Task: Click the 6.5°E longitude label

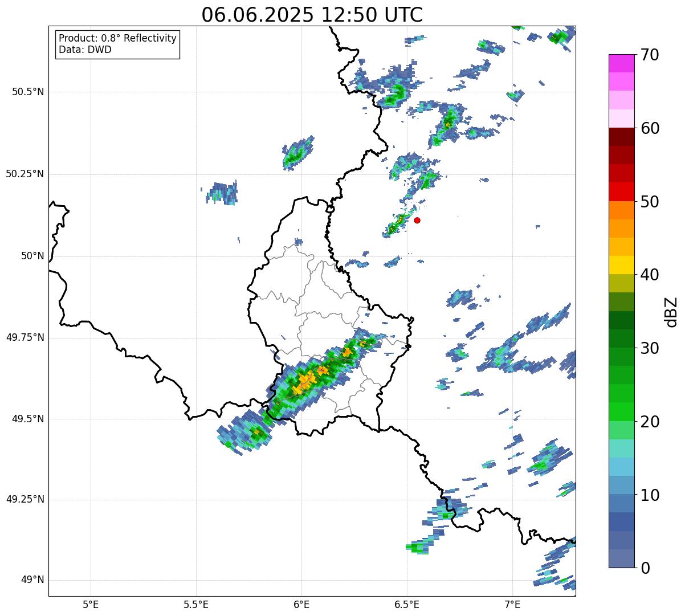Action: (x=407, y=604)
